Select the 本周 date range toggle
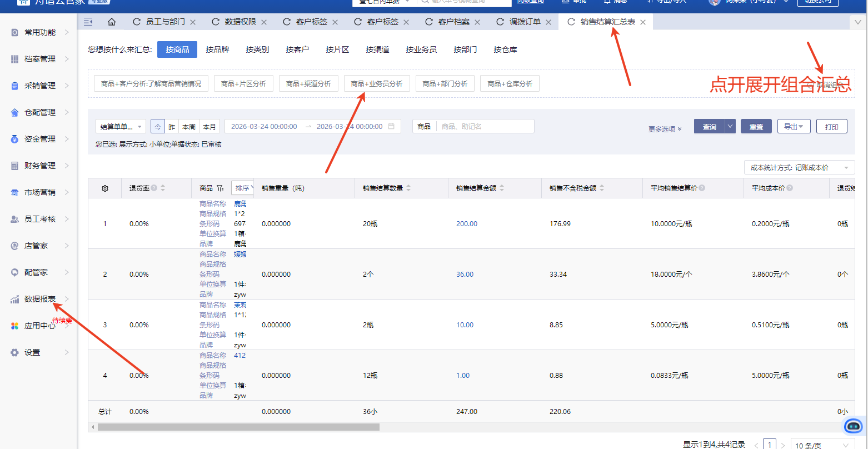The image size is (868, 449). [189, 127]
